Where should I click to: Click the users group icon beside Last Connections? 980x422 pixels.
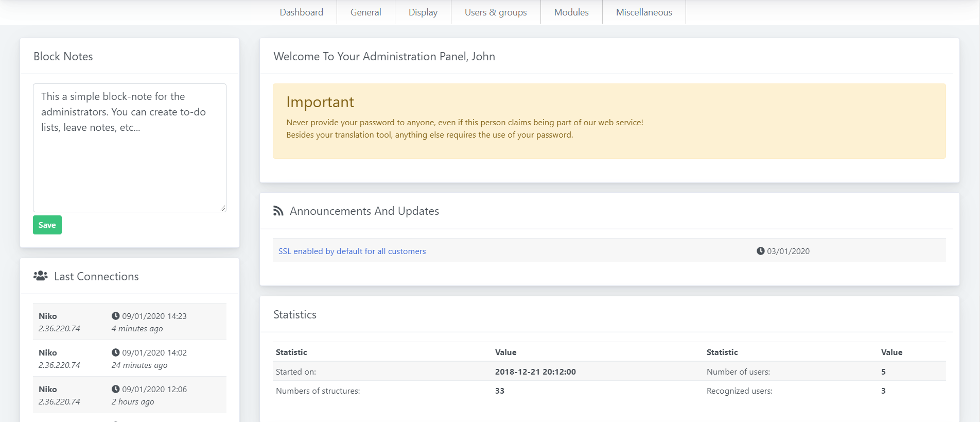41,276
